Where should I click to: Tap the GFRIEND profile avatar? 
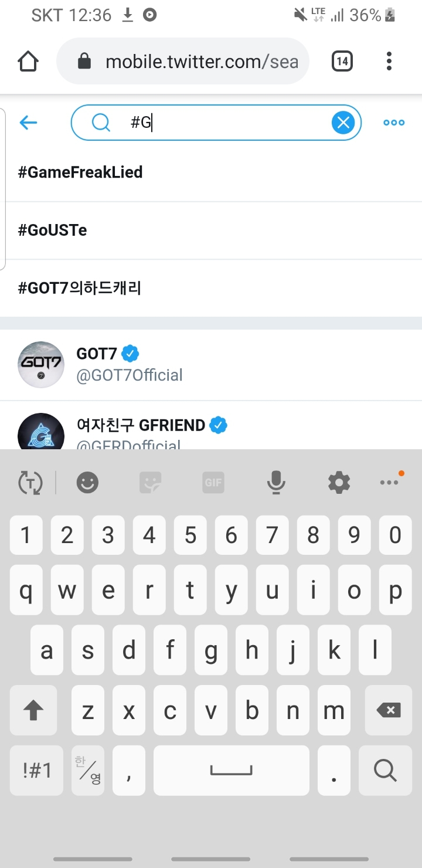coord(41,432)
